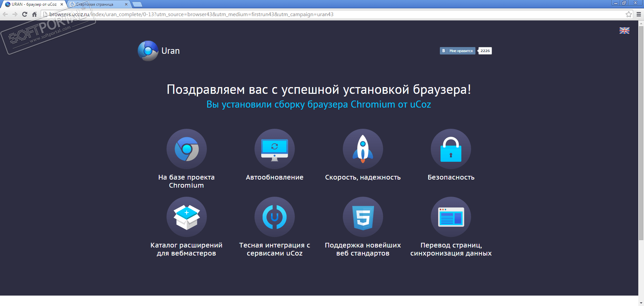Click the 'Безопасность' label
Image resolution: width=644 pixels, height=306 pixels.
[451, 177]
